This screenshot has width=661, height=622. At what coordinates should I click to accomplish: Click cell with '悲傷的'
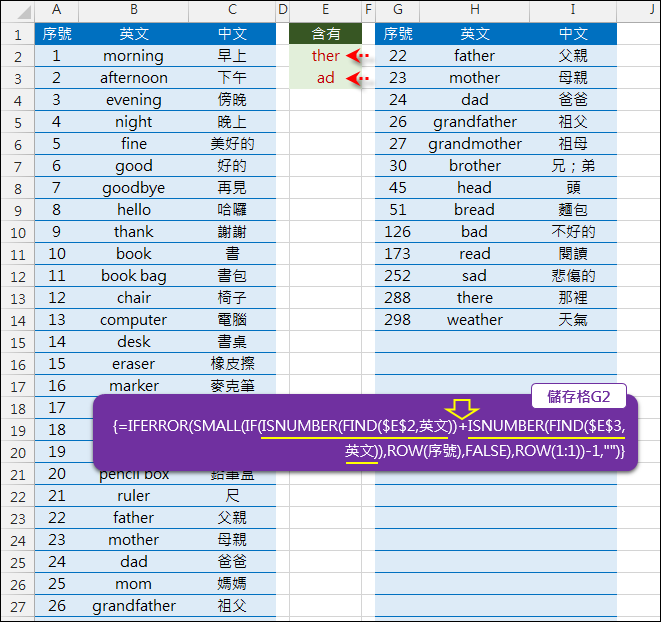click(x=573, y=276)
